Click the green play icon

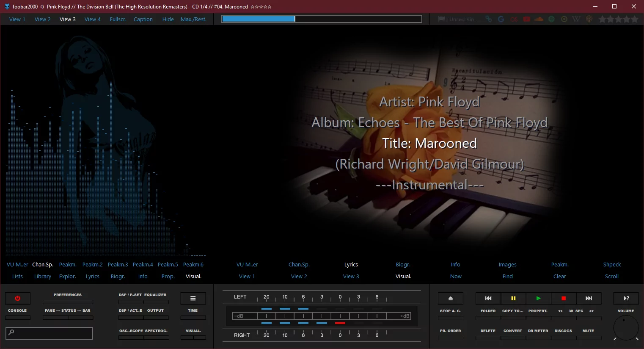[538, 298]
